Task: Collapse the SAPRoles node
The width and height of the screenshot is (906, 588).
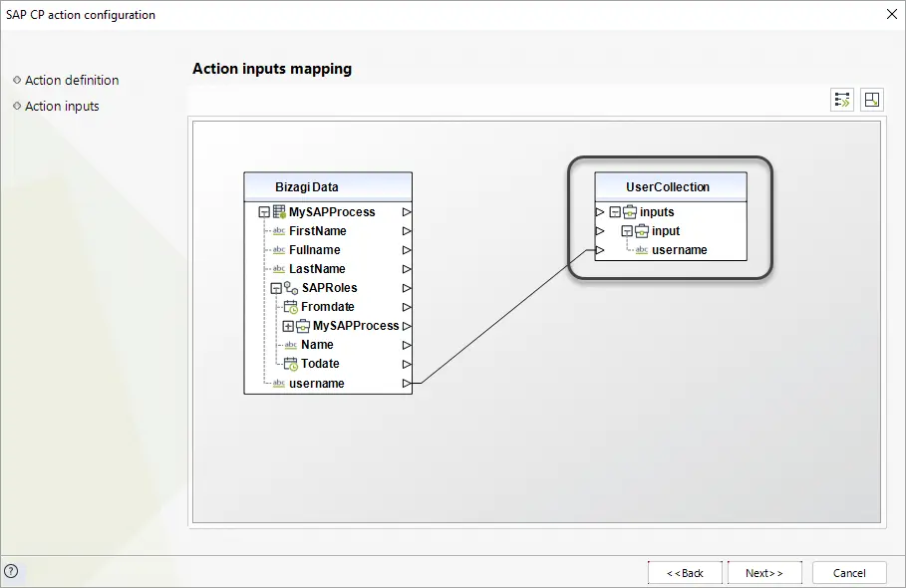Action: click(x=276, y=288)
